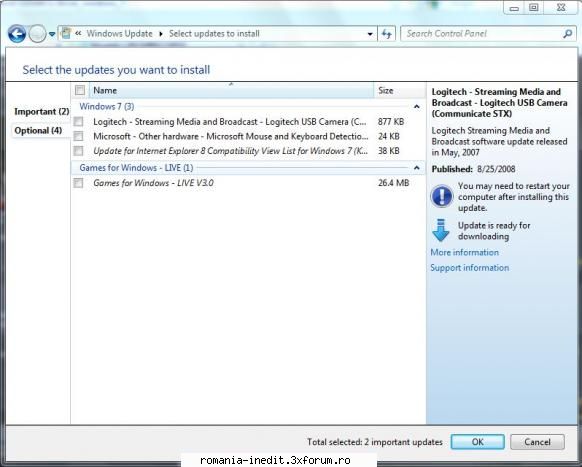
Task: Collapse the Windows 7 (3) group arrow
Action: (x=416, y=107)
